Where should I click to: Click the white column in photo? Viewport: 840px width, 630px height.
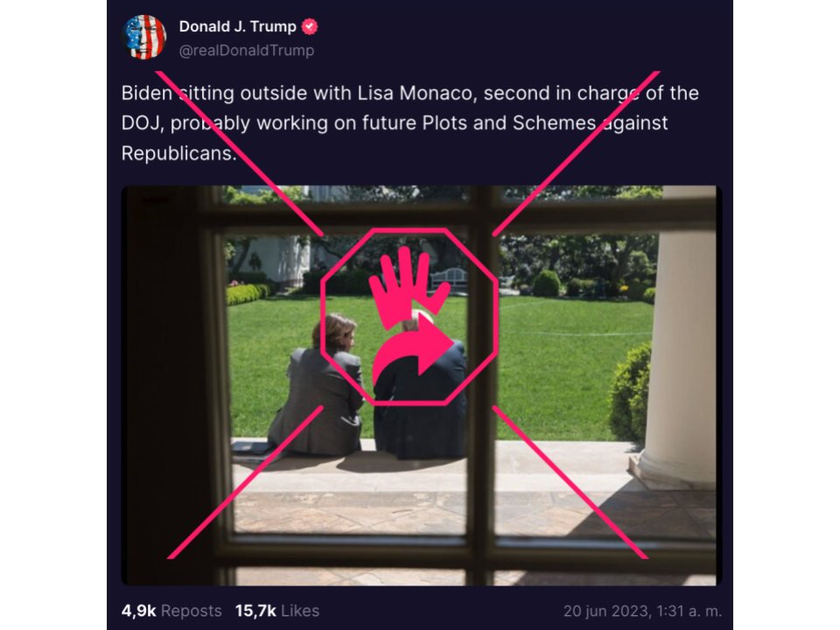point(681,338)
